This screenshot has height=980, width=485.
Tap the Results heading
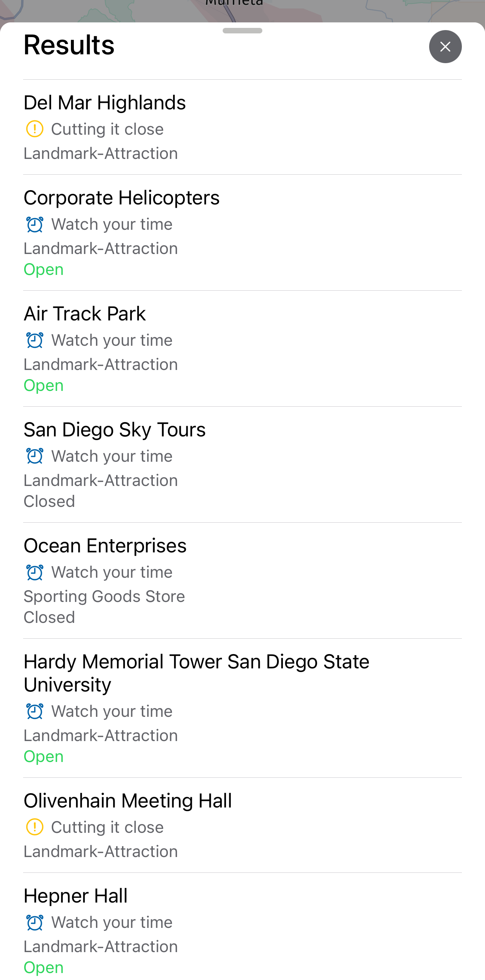point(69,45)
